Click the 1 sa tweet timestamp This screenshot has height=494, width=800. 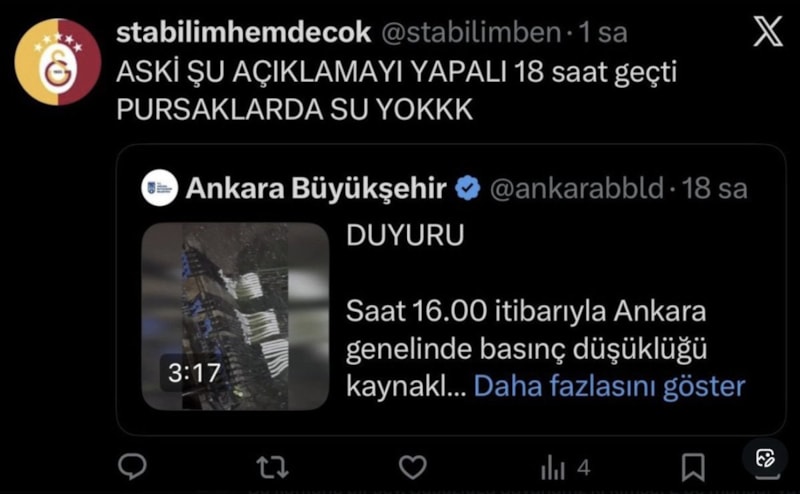coord(603,33)
